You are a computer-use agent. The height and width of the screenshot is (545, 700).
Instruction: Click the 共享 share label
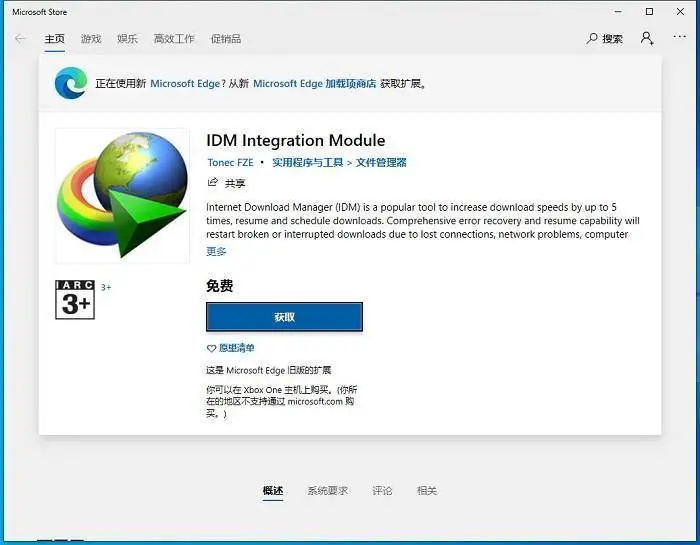pos(235,183)
